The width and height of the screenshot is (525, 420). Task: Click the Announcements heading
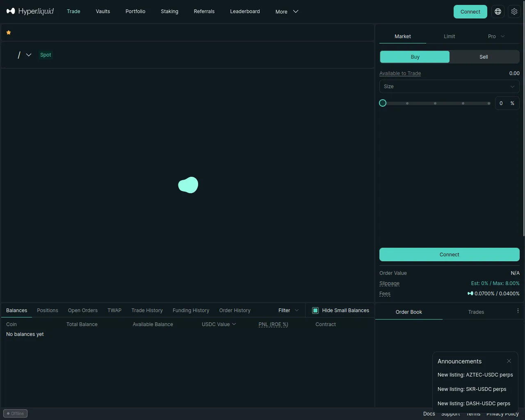click(459, 361)
